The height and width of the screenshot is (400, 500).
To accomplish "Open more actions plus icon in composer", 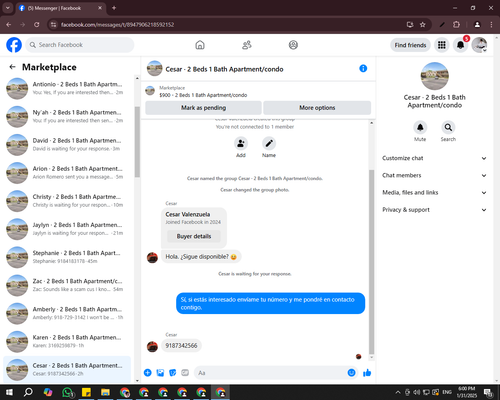I will (148, 373).
